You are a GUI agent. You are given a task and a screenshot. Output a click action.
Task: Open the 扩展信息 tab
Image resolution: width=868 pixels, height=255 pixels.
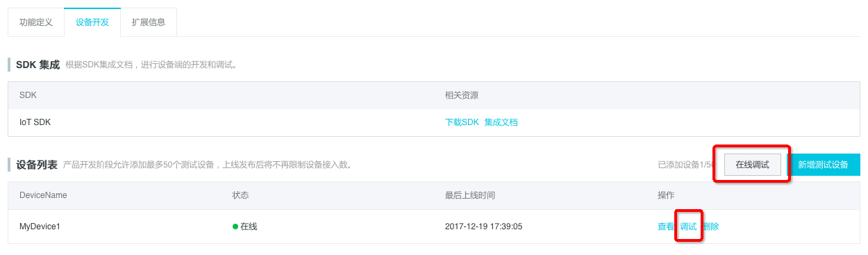tap(149, 22)
